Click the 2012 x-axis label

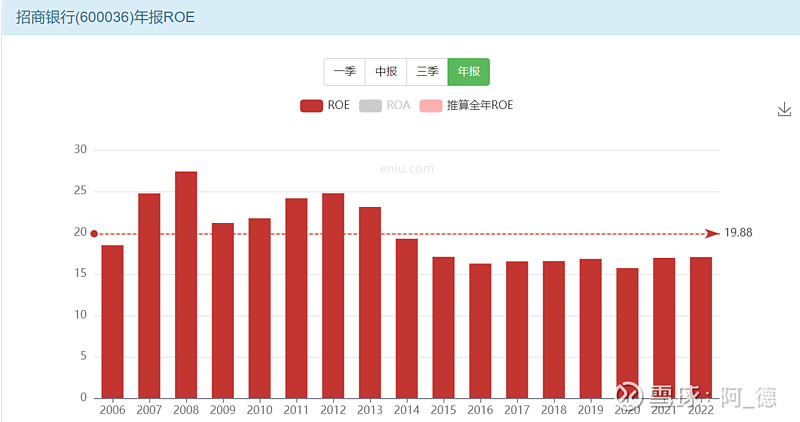point(333,410)
